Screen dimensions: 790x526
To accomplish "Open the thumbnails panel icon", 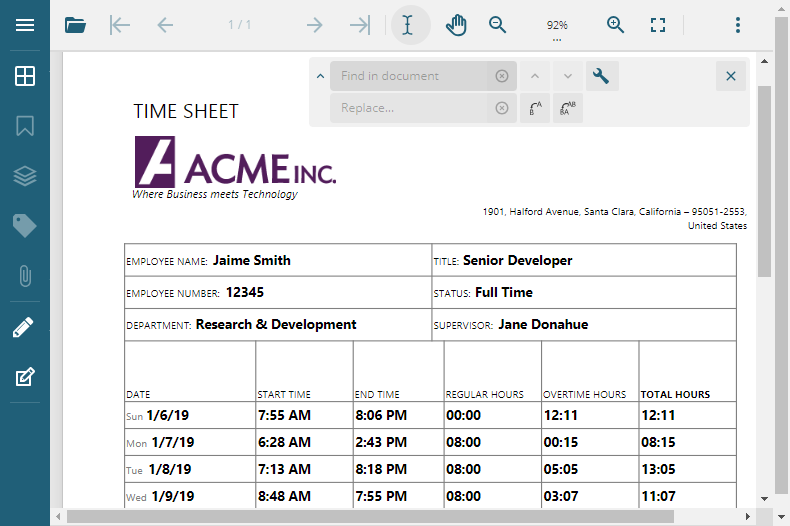I will pyautogui.click(x=25, y=76).
